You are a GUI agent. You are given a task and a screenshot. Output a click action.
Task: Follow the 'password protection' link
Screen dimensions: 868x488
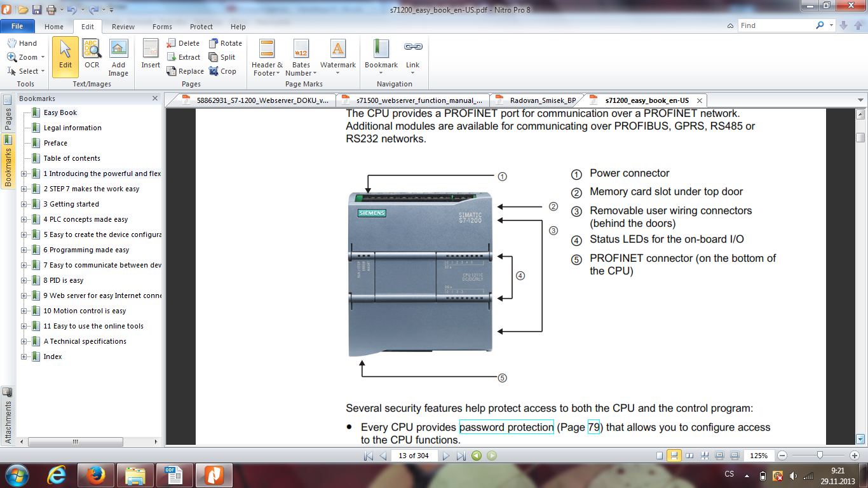pyautogui.click(x=506, y=427)
